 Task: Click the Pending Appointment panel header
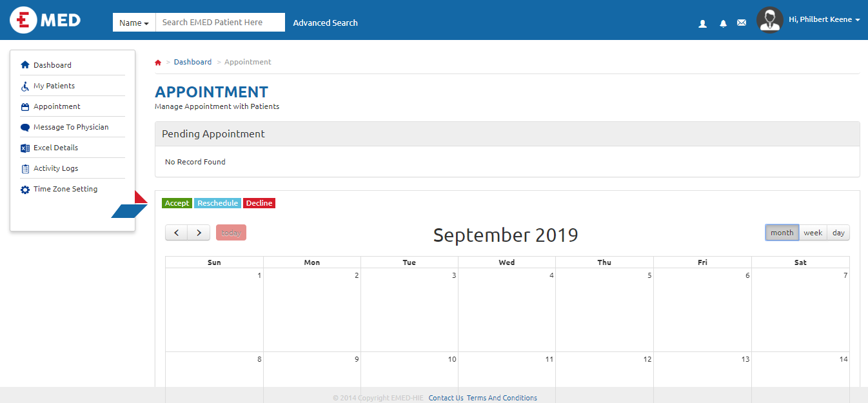pyautogui.click(x=508, y=134)
